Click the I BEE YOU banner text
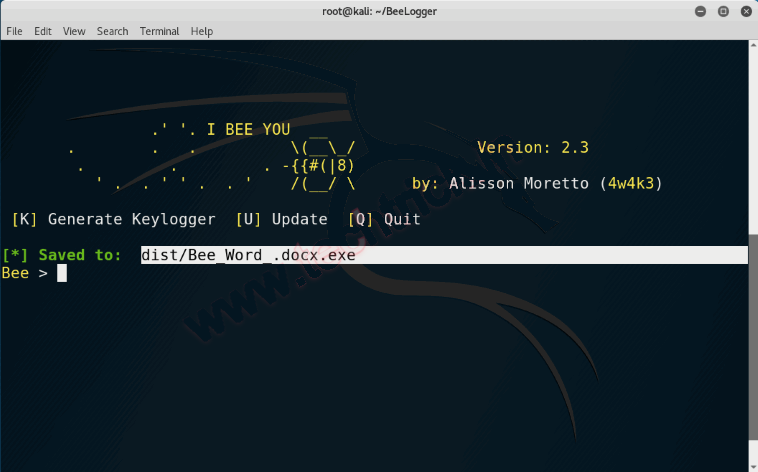The image size is (758, 472). tap(248, 130)
